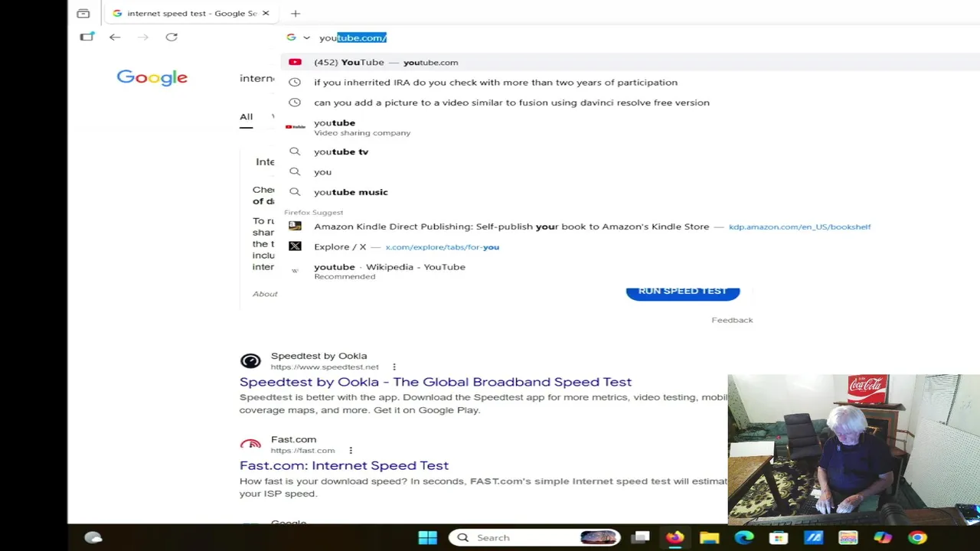Click the https://www.speedtest.net URL text
Image resolution: width=980 pixels, height=551 pixels.
pos(325,367)
